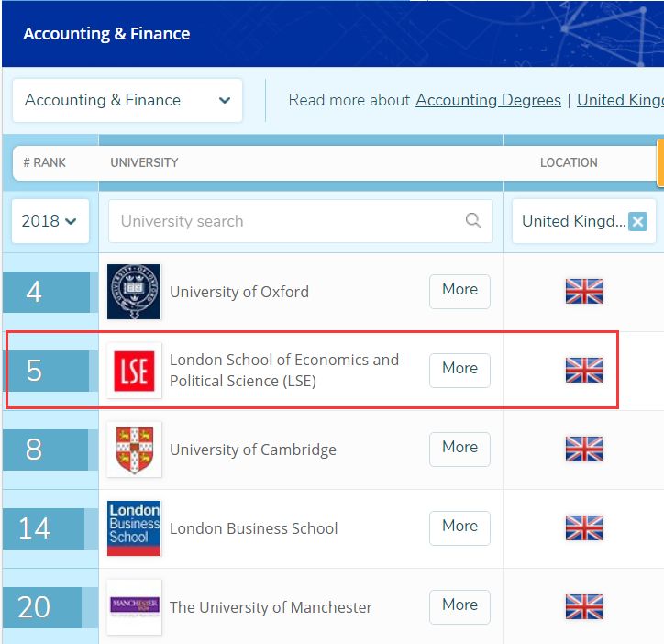Open The University of Manchester name link
Image resolution: width=664 pixels, height=644 pixels.
click(x=271, y=607)
